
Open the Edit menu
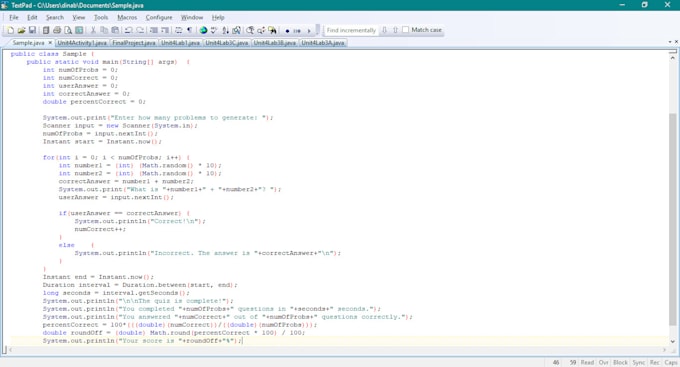click(32, 17)
